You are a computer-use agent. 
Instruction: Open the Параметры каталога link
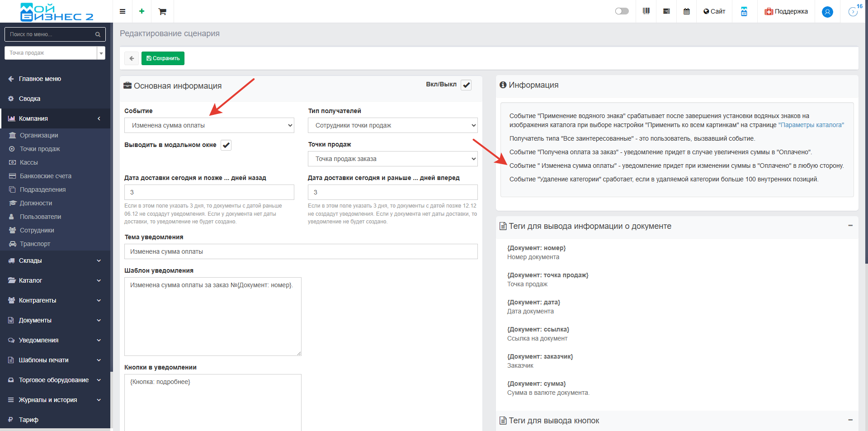pyautogui.click(x=811, y=125)
